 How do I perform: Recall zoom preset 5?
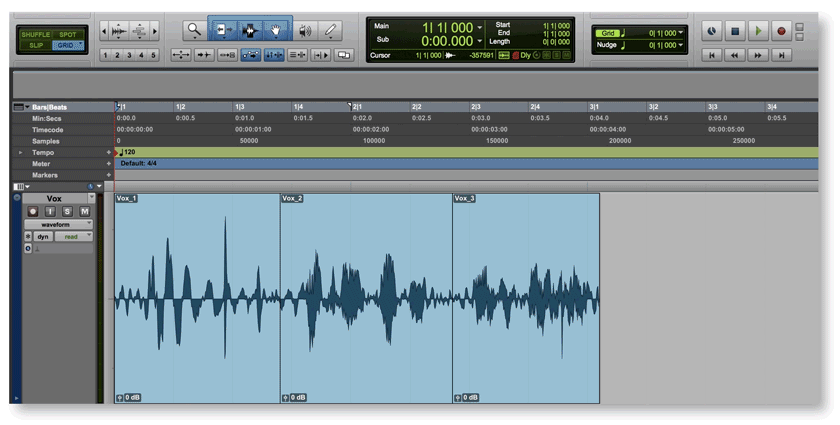click(x=153, y=55)
